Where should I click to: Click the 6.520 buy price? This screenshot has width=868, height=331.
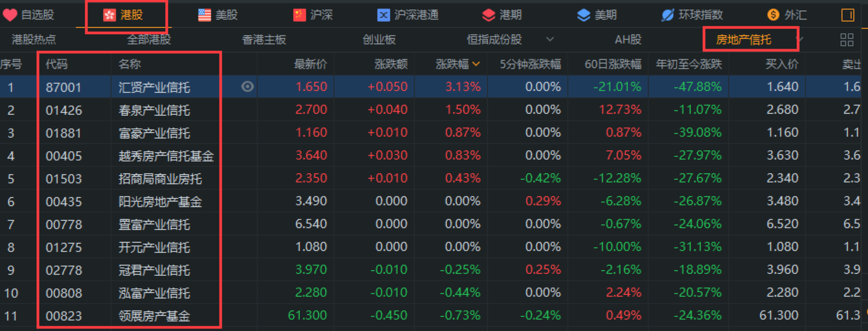pyautogui.click(x=783, y=224)
